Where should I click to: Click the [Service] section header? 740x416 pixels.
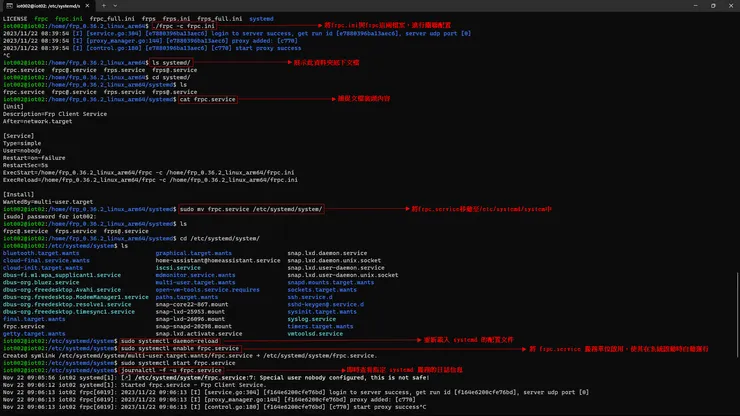click(x=18, y=136)
